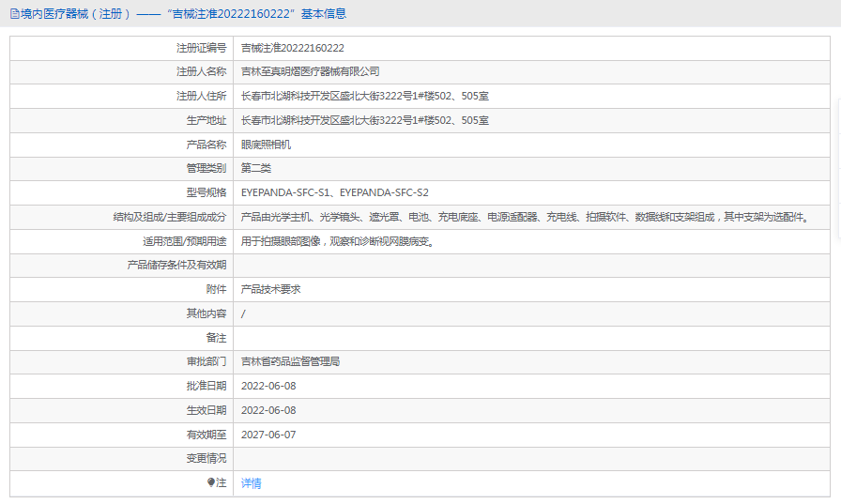Click the 批准日期 row label
Image resolution: width=841 pixels, height=504 pixels.
click(206, 386)
